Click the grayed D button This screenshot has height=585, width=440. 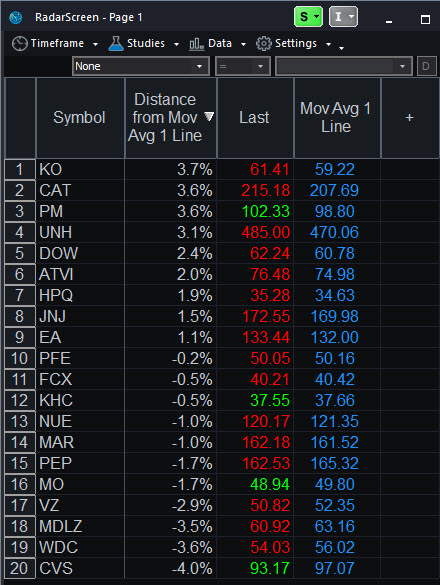[x=426, y=66]
